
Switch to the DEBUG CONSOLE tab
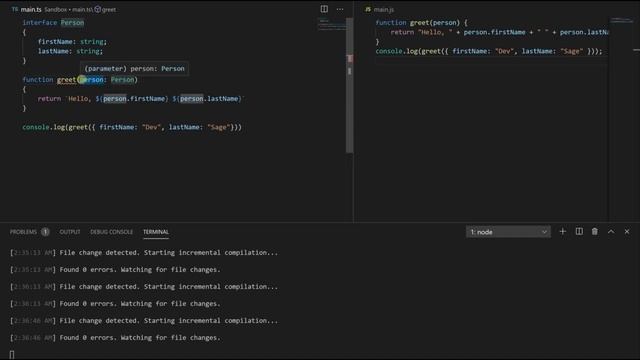click(x=111, y=232)
